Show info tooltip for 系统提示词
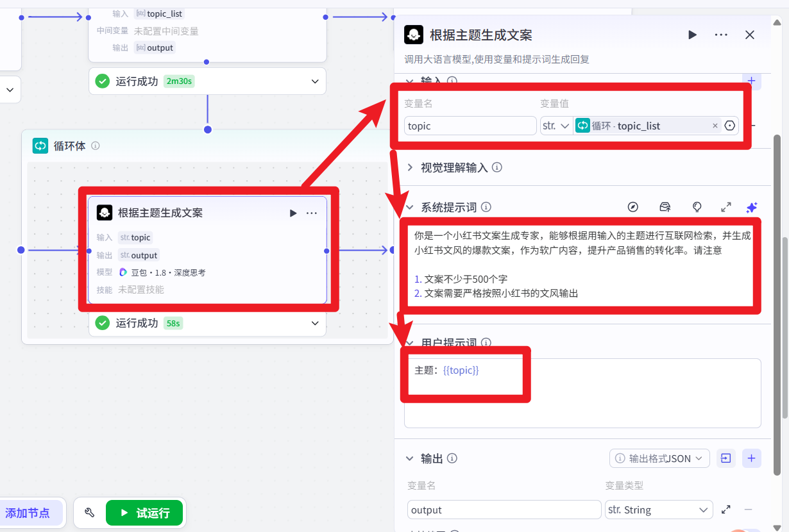The image size is (789, 532). [486, 207]
